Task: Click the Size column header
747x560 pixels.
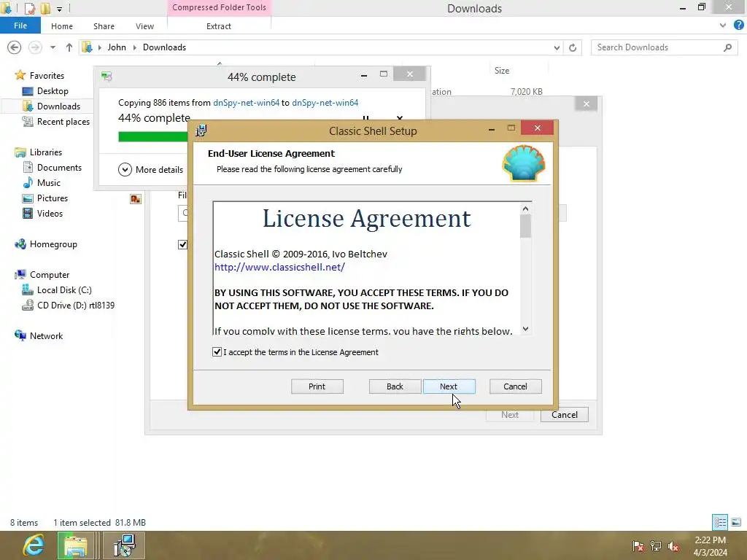Action: tap(502, 71)
